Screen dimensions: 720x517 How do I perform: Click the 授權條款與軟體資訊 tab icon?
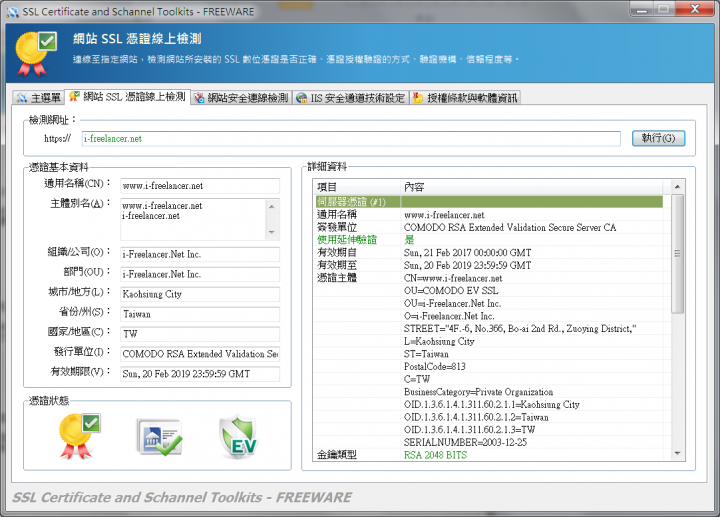click(x=418, y=98)
